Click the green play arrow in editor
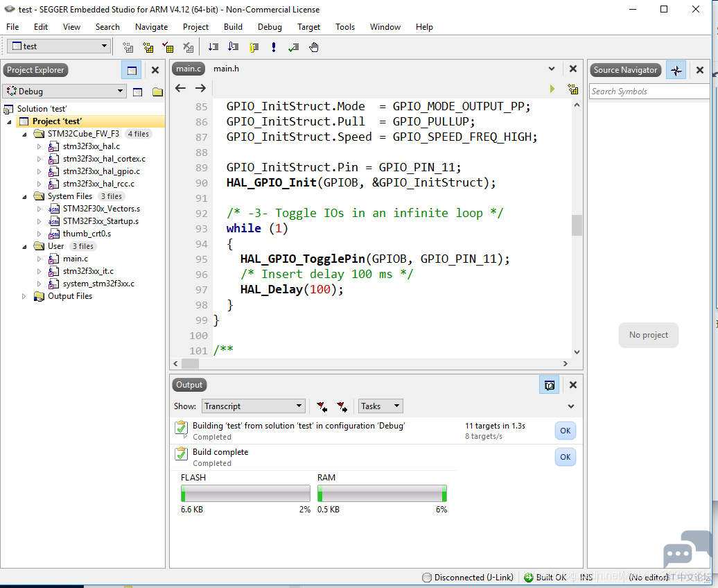Image resolution: width=718 pixels, height=588 pixels. (552, 89)
